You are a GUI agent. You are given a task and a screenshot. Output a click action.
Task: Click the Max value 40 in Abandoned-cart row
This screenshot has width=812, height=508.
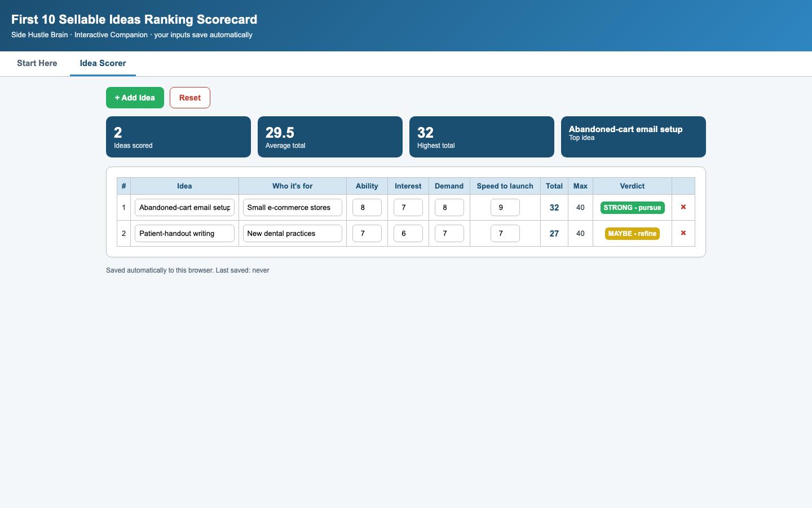[580, 208]
